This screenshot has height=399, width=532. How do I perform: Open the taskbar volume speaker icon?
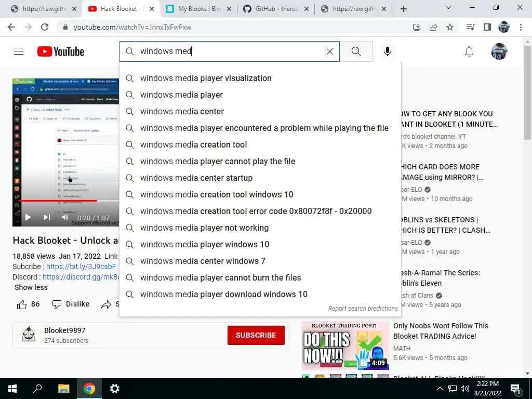tap(465, 389)
